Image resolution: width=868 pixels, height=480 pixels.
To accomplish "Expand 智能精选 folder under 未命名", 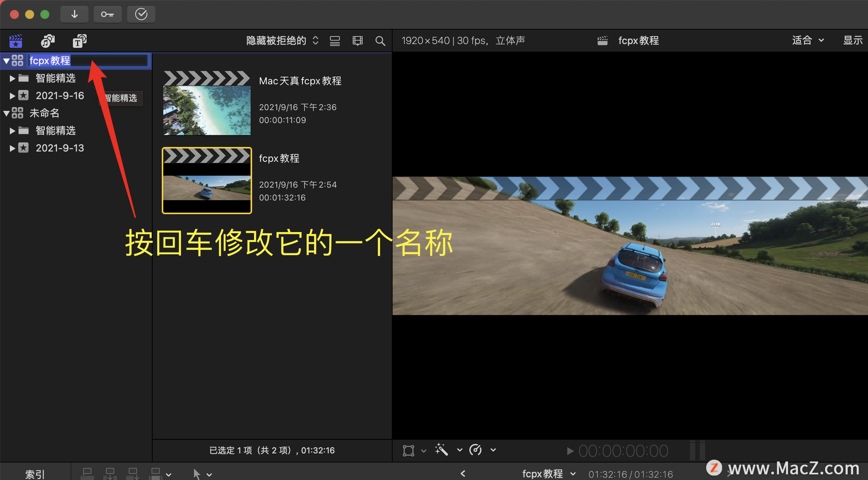I will coord(12,131).
